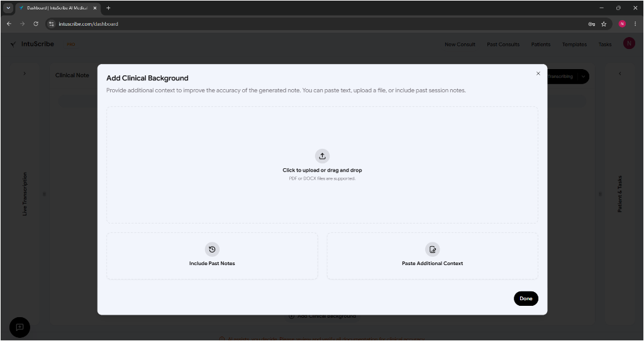Open the site information icon in address bar
This screenshot has height=341, width=644.
click(x=52, y=24)
